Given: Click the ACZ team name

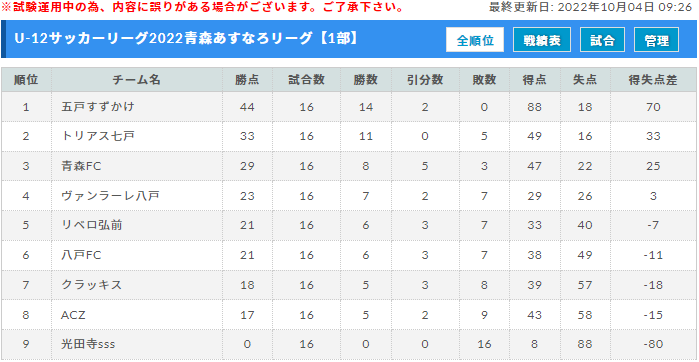Looking at the screenshot, I should tap(73, 315).
